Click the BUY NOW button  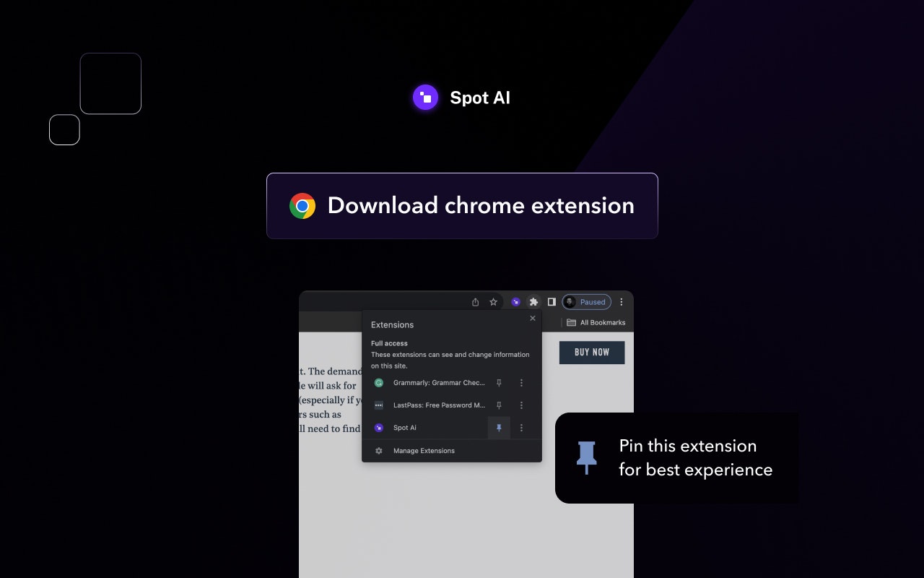[592, 353]
